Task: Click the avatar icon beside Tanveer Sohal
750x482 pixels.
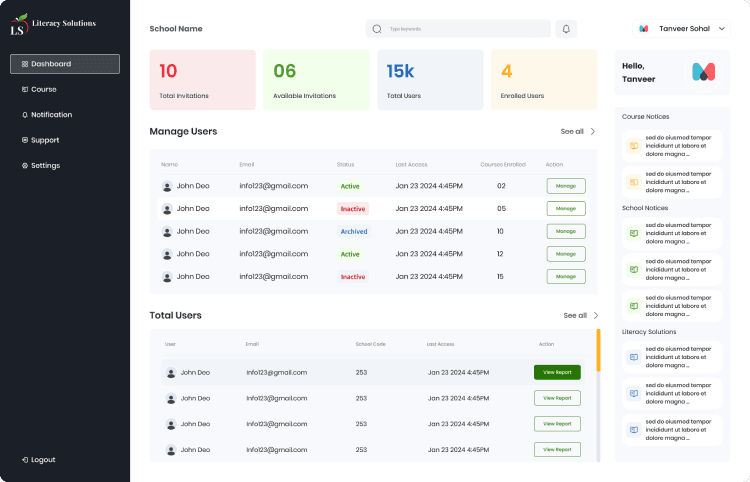Action: click(644, 29)
